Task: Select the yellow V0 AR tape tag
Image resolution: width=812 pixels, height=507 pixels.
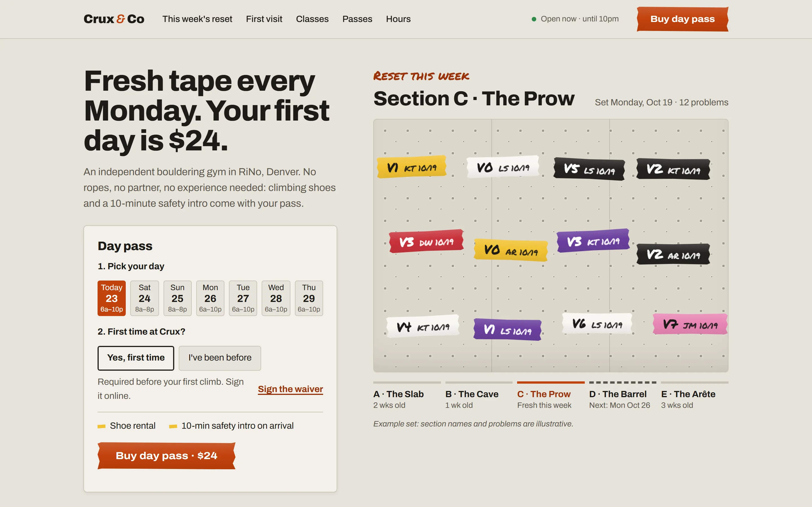Action: [x=510, y=250]
